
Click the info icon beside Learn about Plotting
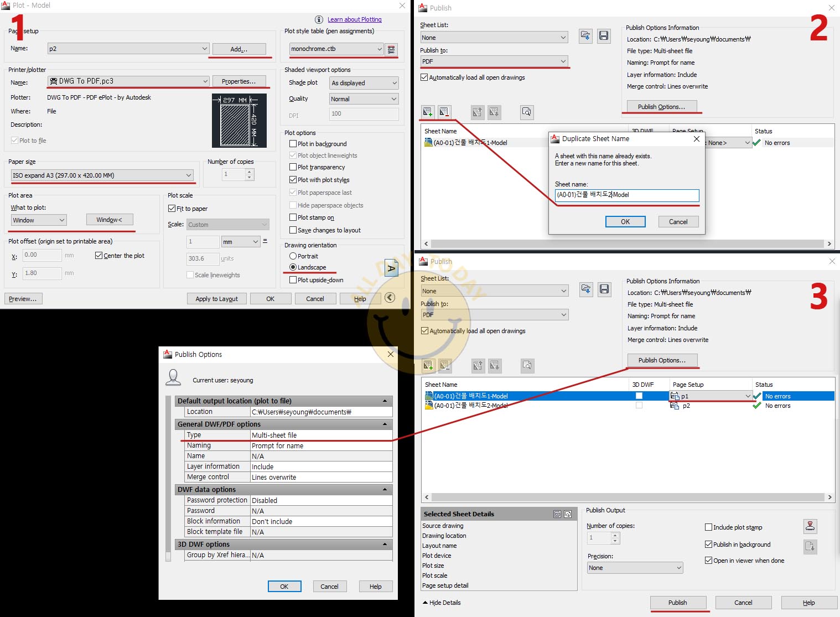pyautogui.click(x=319, y=19)
